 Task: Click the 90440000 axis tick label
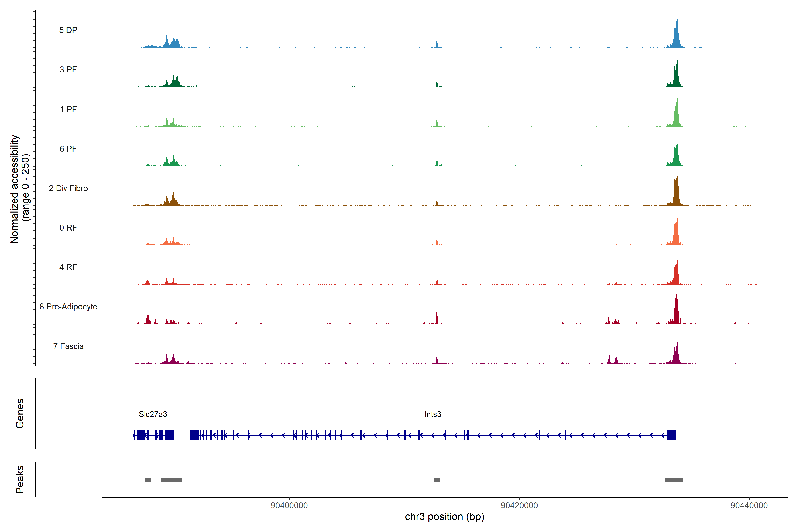[749, 506]
